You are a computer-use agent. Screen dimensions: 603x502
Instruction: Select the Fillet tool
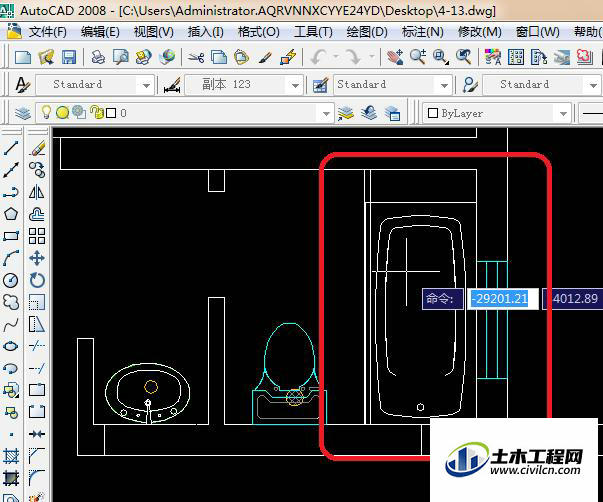click(x=37, y=478)
